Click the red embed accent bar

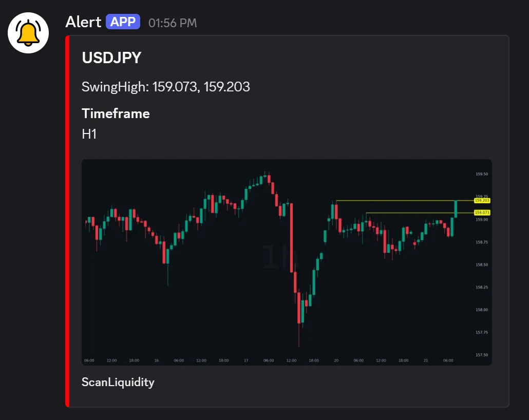point(66,221)
